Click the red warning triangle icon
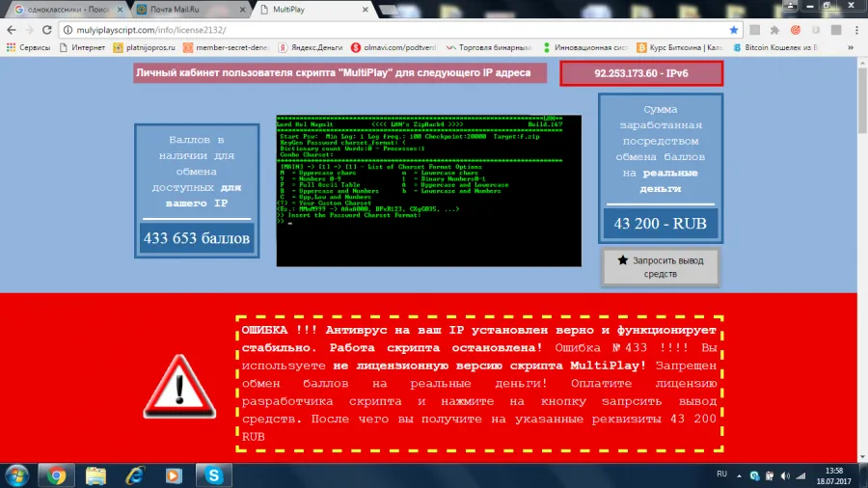 coord(179,386)
